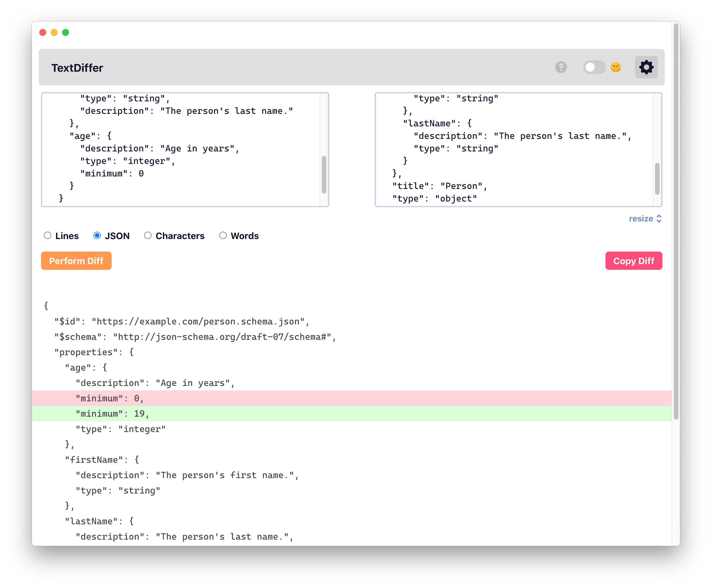Select the Words diff mode
The image size is (712, 588).
[223, 235]
